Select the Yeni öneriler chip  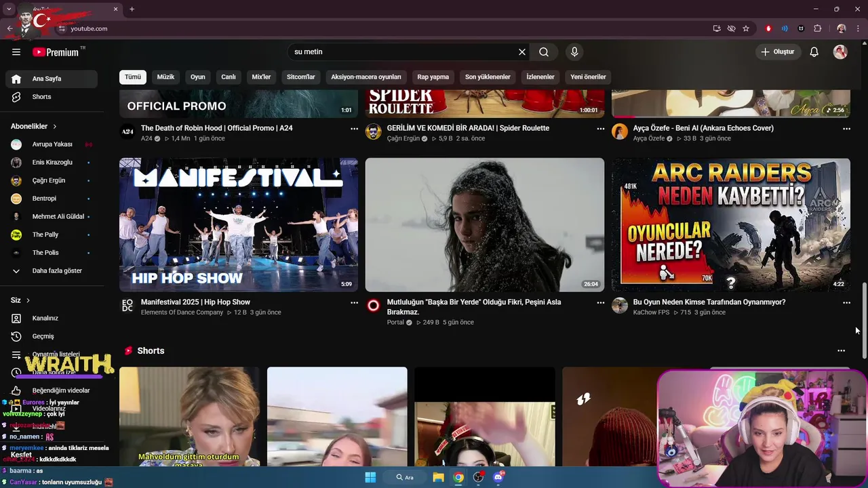click(x=588, y=77)
